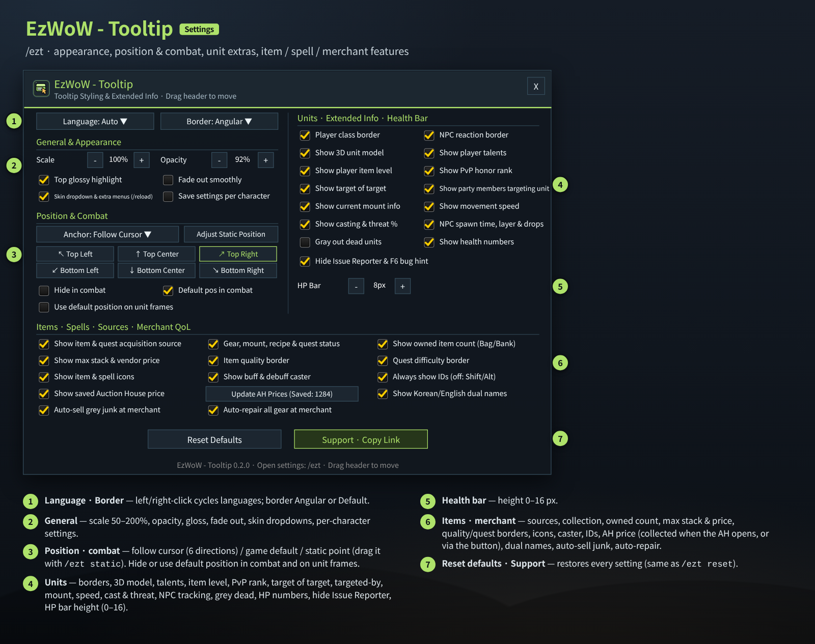Viewport: 815px width, 644px height.
Task: Toggle Show owned item count (Bag/Bank)
Action: click(x=383, y=344)
